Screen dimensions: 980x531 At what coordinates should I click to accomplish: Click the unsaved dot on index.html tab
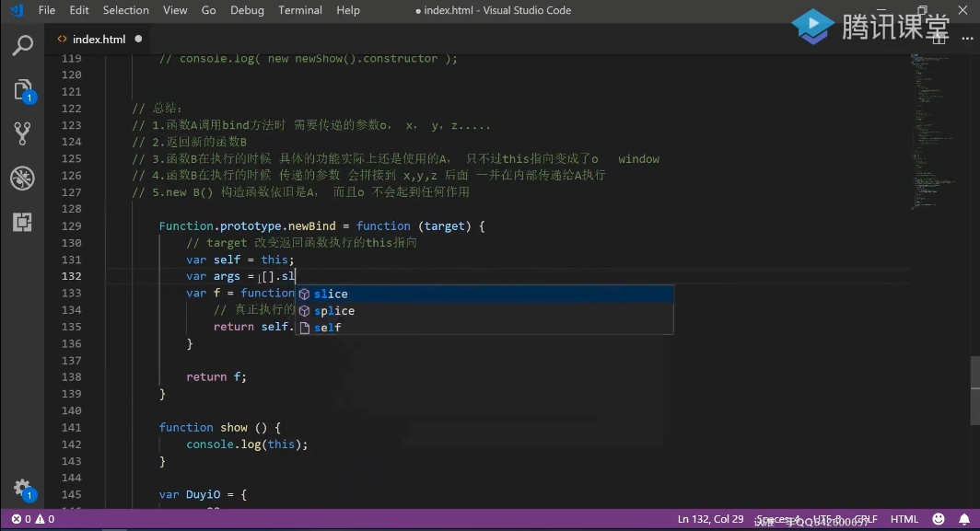[138, 40]
